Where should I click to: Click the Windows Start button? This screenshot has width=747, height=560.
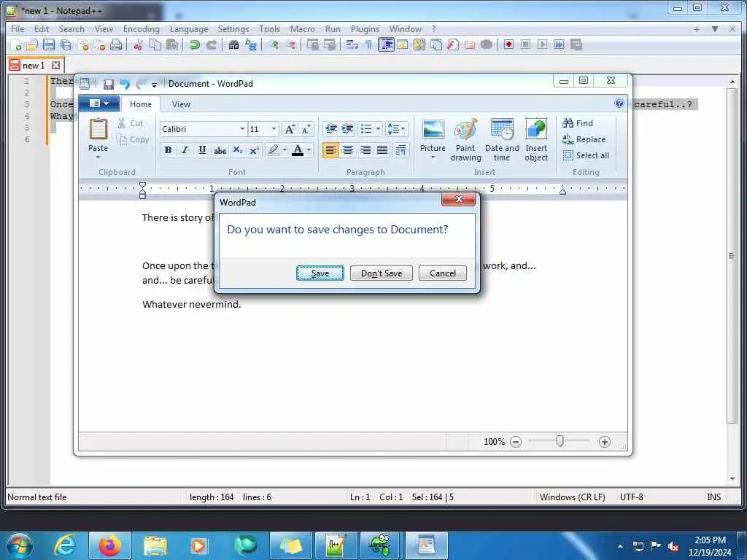(20, 545)
